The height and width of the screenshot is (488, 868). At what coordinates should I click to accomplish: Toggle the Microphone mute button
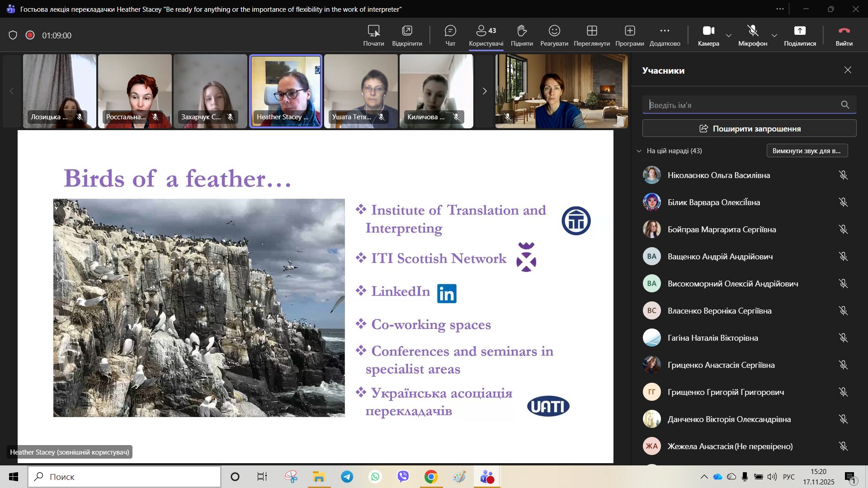click(x=753, y=35)
